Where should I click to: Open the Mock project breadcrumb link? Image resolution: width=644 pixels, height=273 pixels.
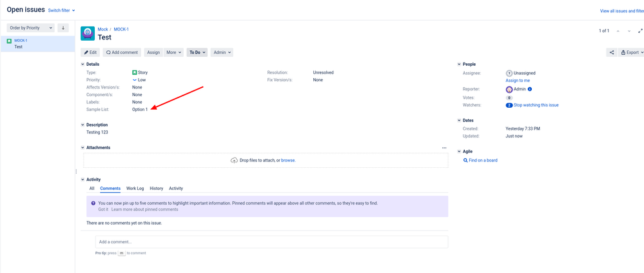(102, 29)
